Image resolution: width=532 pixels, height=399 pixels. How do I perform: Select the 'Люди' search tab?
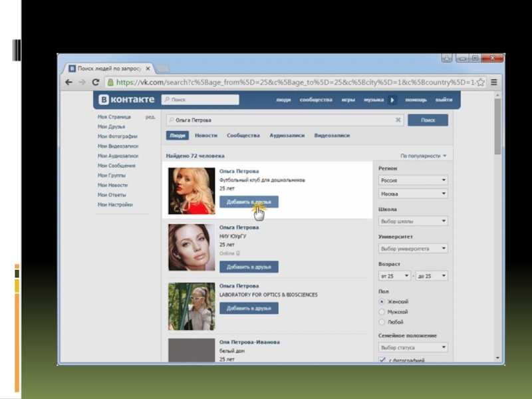pyautogui.click(x=177, y=136)
